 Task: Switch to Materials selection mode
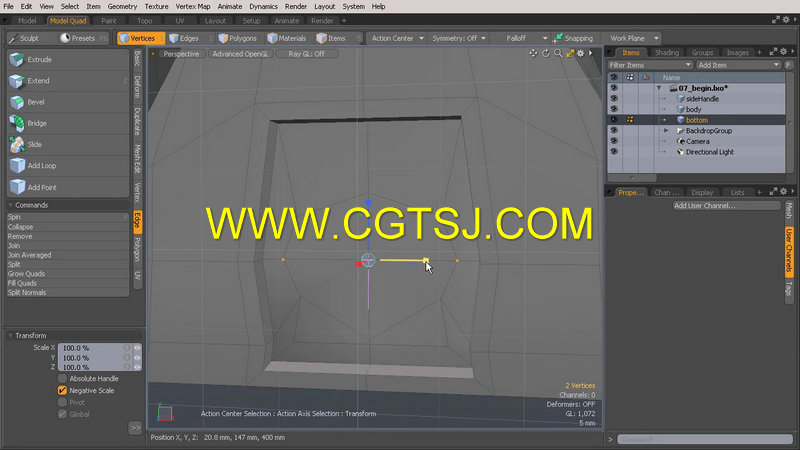tap(289, 38)
